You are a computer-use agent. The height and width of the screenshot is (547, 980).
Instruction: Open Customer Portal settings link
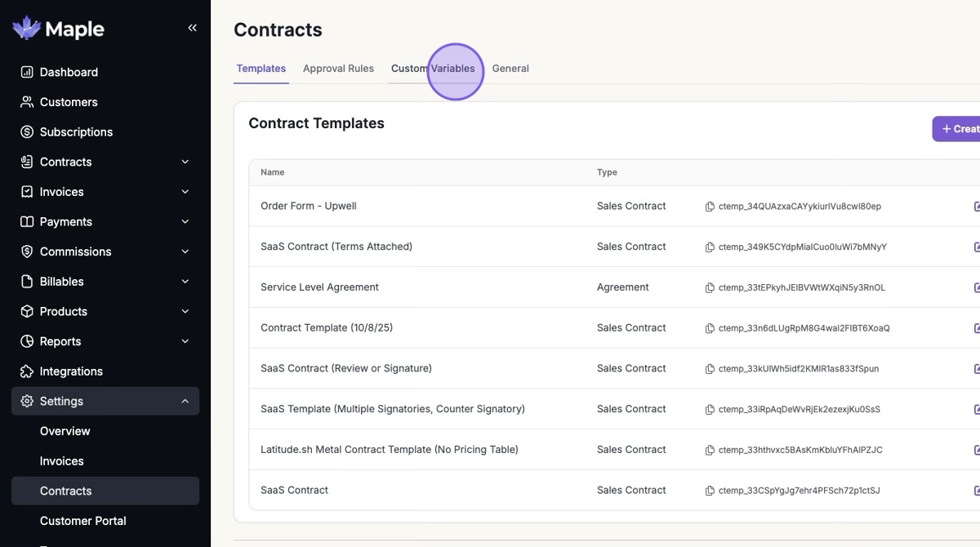82,521
